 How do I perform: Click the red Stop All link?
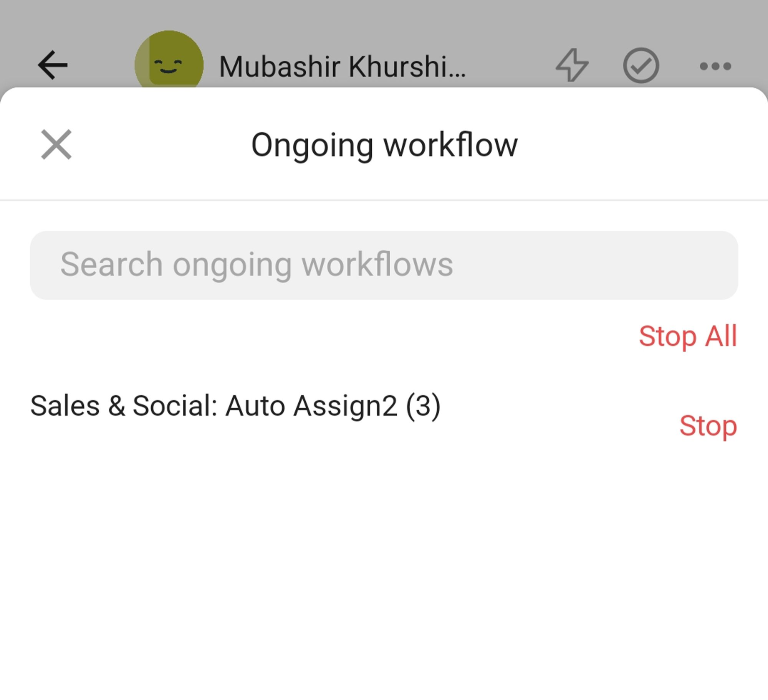(x=687, y=336)
